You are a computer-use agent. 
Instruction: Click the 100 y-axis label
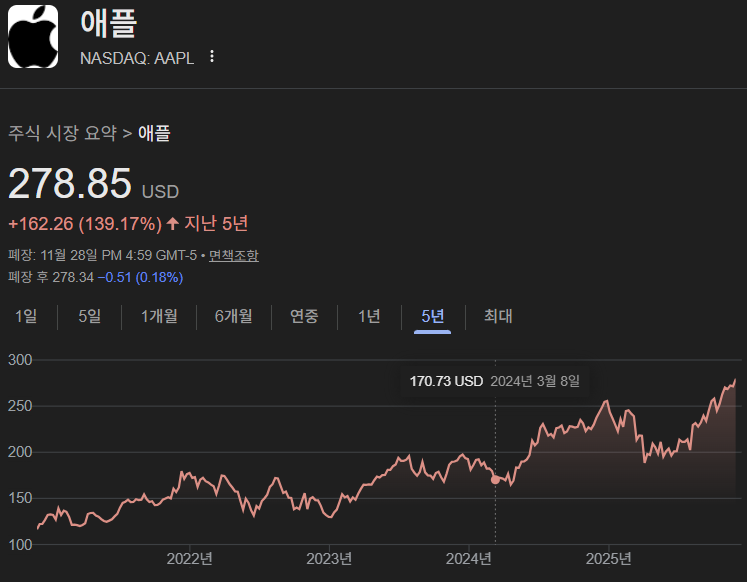coord(20,545)
